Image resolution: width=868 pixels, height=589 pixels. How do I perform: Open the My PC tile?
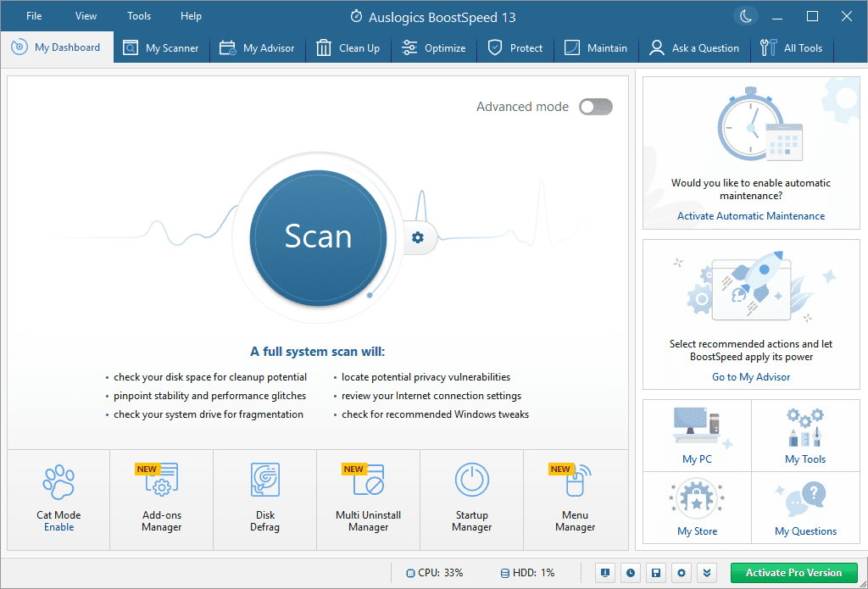pyautogui.click(x=697, y=436)
